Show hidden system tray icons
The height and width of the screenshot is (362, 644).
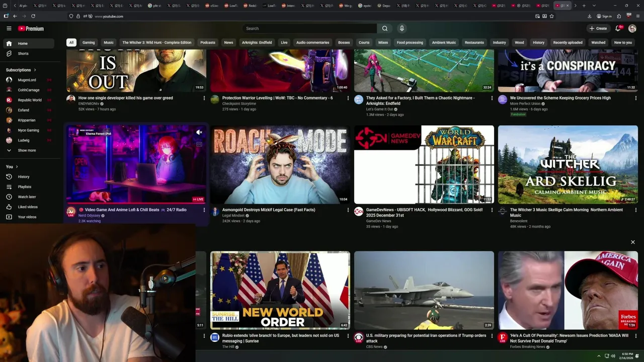click(599, 356)
